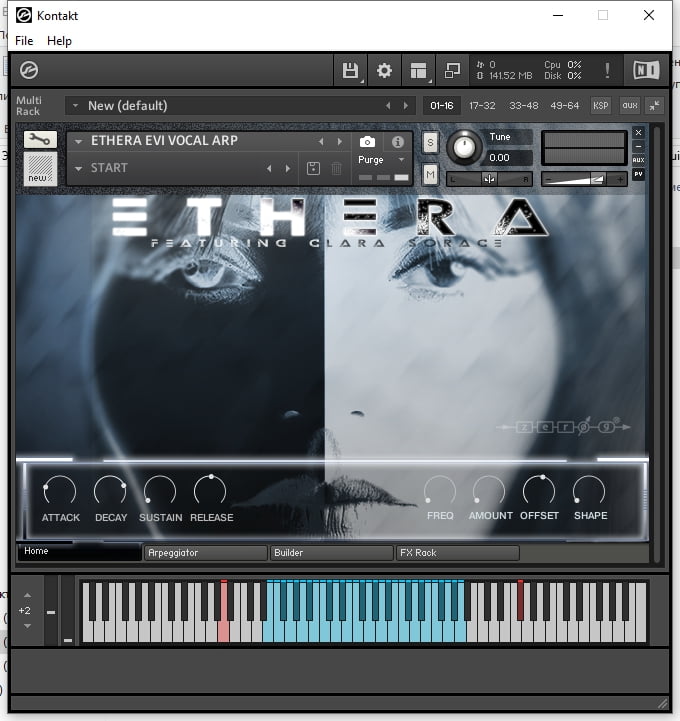Switch to the Home tab
The image size is (680, 721).
pos(79,551)
